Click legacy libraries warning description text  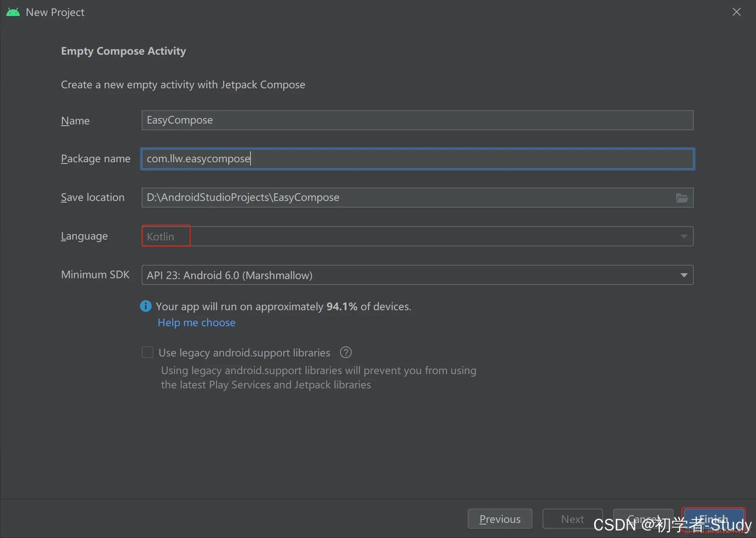coord(319,377)
